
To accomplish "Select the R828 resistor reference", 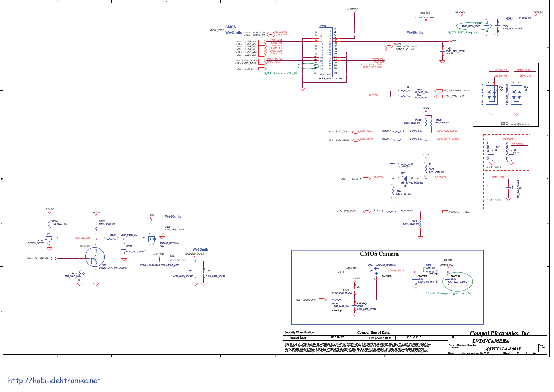I will pos(420,90).
